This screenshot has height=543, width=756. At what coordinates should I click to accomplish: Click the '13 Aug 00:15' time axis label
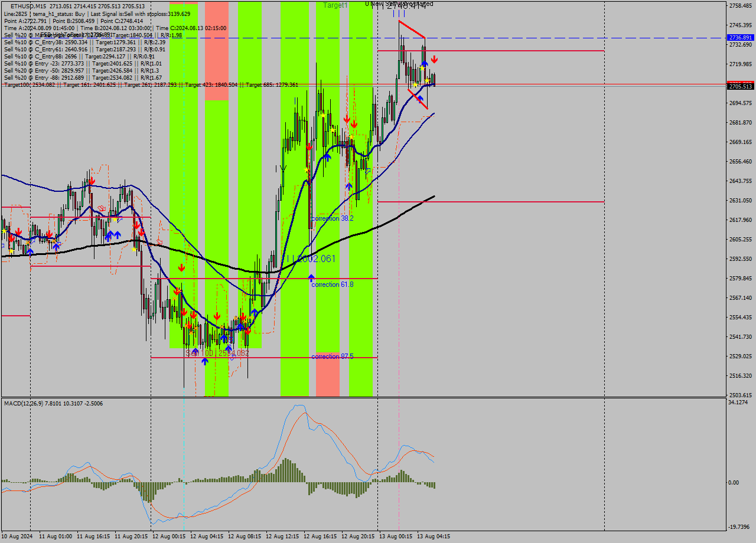point(396,537)
